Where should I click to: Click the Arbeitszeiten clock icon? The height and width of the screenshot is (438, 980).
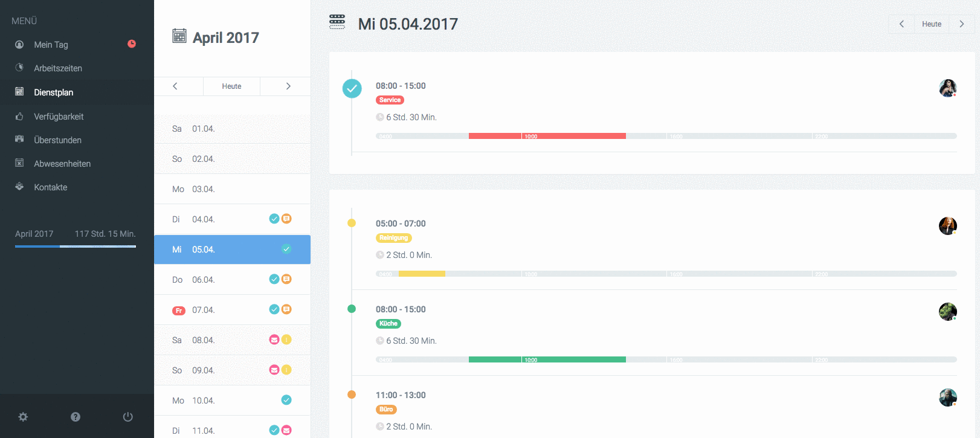coord(19,68)
